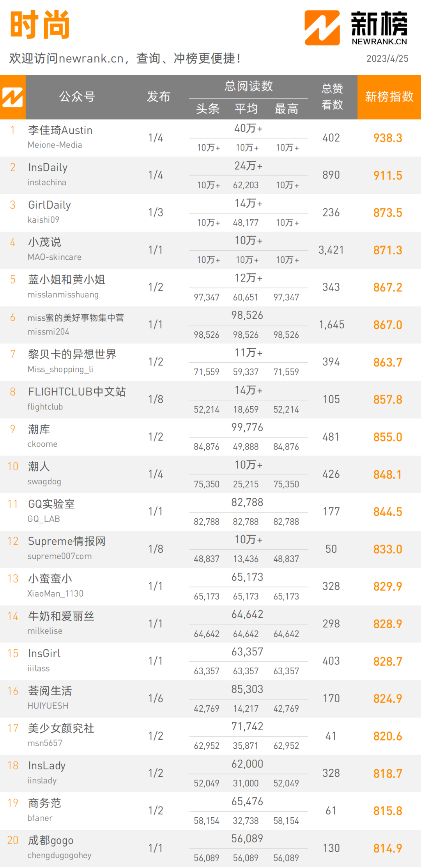Click the 938.3 index score

coord(387,138)
